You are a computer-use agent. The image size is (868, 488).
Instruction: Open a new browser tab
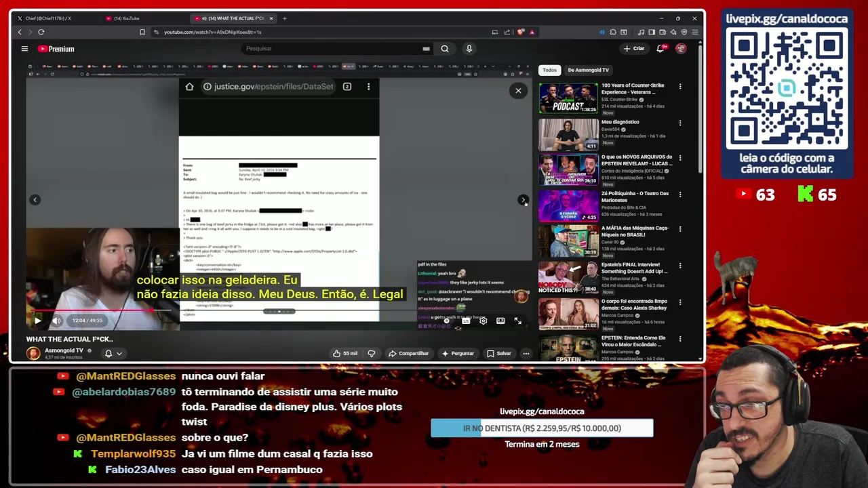point(284,18)
